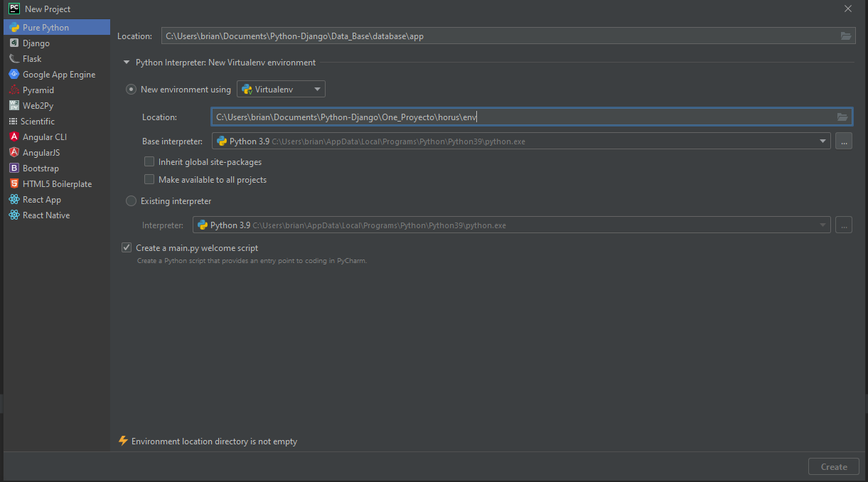
Task: Open the disabled existing Interpreter dropdown
Action: point(511,225)
